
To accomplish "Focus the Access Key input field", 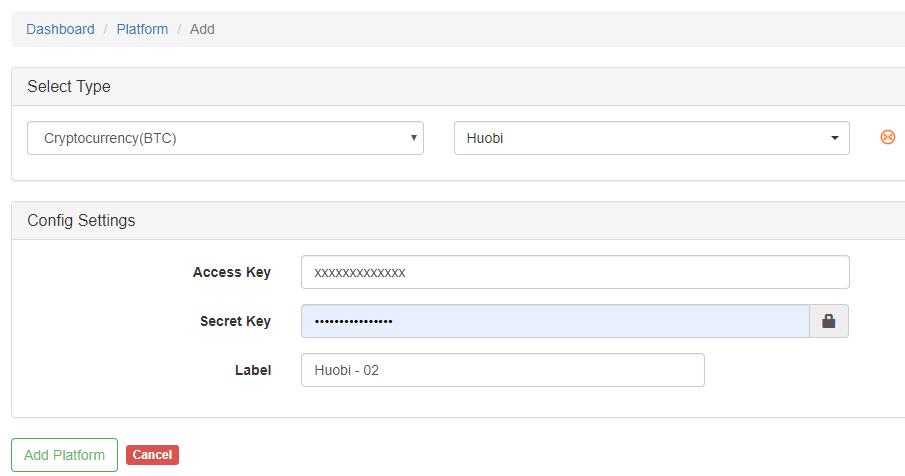I will point(575,272).
